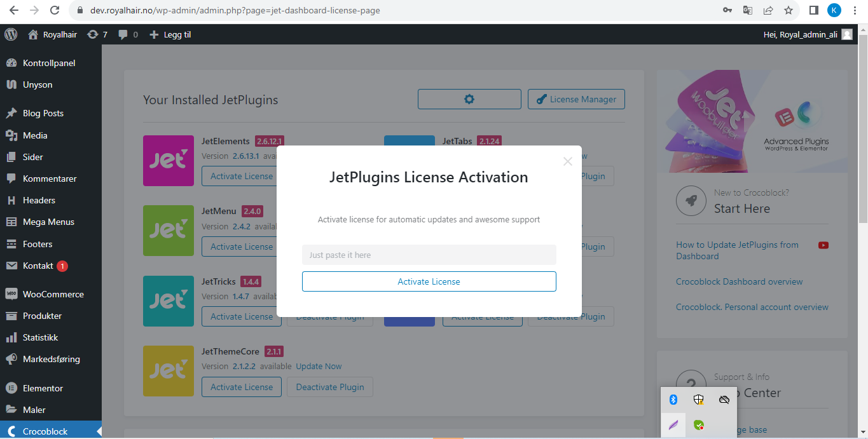Click Update Now for JetThemeCore
This screenshot has width=868, height=439.
pyautogui.click(x=319, y=366)
